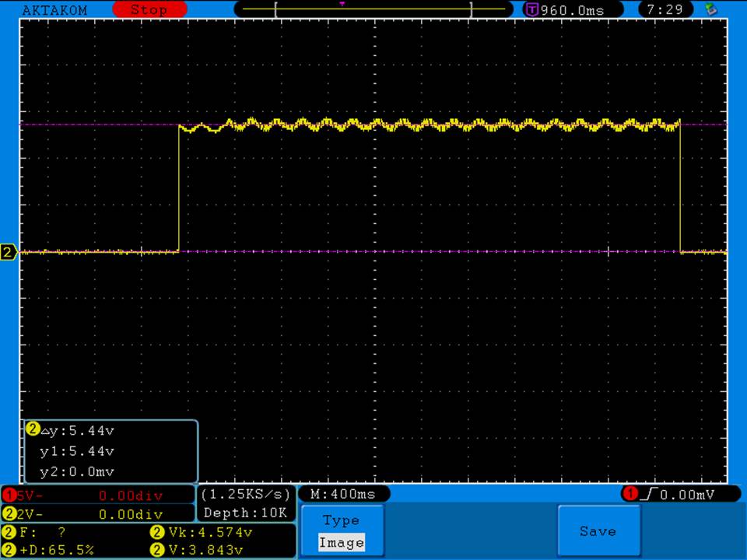Screen dimensions: 747x560
Task: Click the channel 1 badge beside 5V
Action: (x=9, y=495)
